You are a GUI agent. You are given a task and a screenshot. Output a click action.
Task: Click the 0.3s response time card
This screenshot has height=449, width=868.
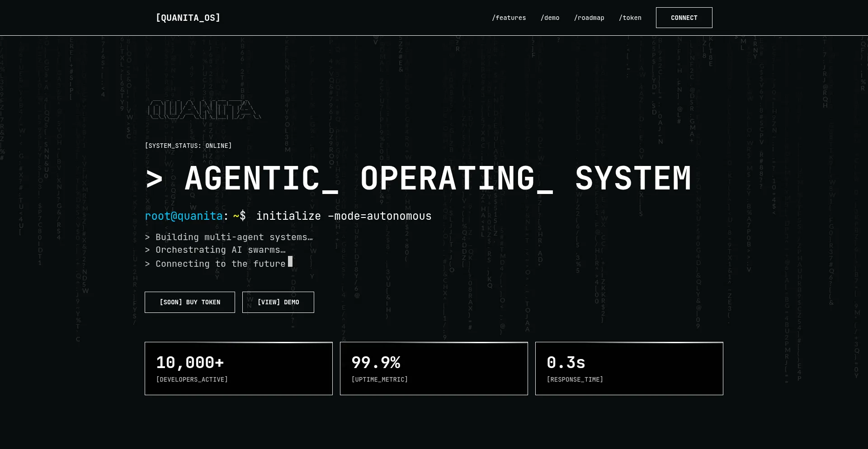click(x=629, y=369)
